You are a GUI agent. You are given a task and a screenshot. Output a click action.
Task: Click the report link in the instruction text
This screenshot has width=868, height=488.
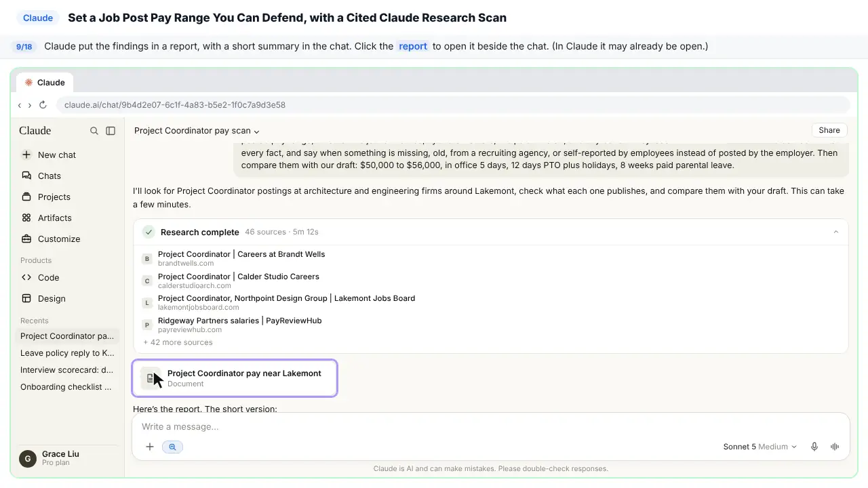click(x=413, y=46)
